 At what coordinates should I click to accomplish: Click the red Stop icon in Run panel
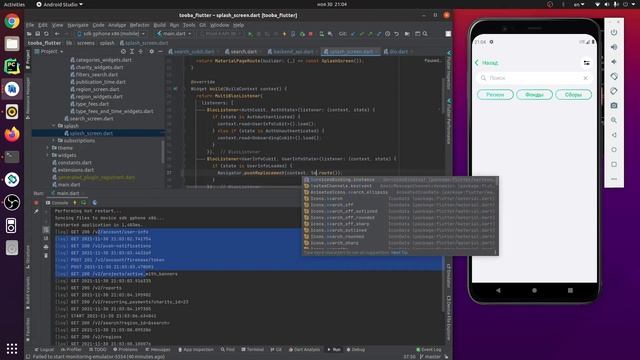coord(36,203)
